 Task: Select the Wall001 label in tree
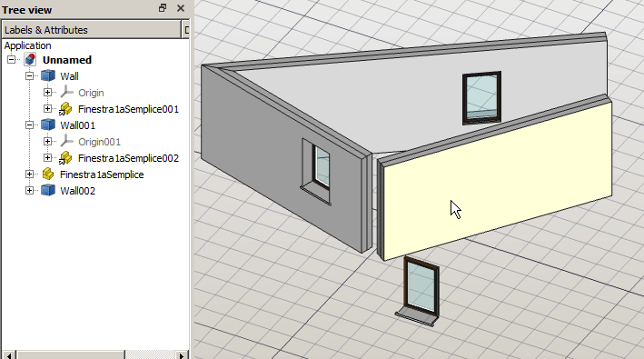pos(77,125)
